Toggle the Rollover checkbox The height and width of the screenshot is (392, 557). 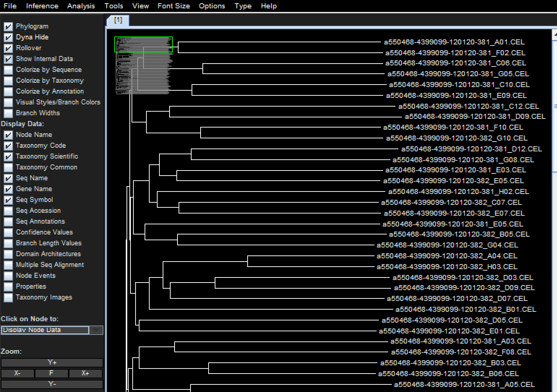coord(8,48)
